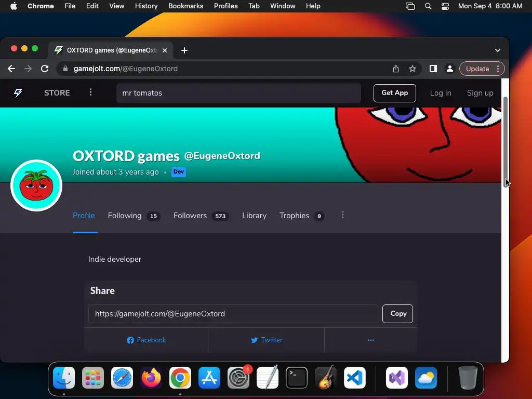Open the Library tab

pos(254,216)
